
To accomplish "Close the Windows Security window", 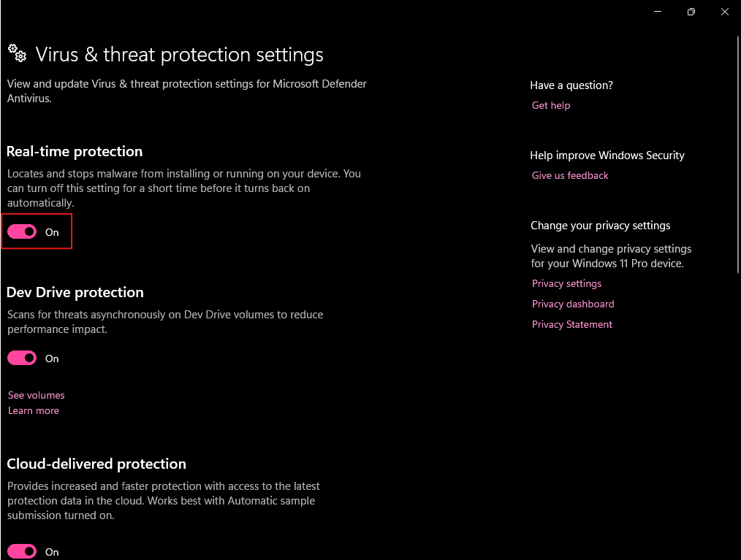I will coord(724,12).
